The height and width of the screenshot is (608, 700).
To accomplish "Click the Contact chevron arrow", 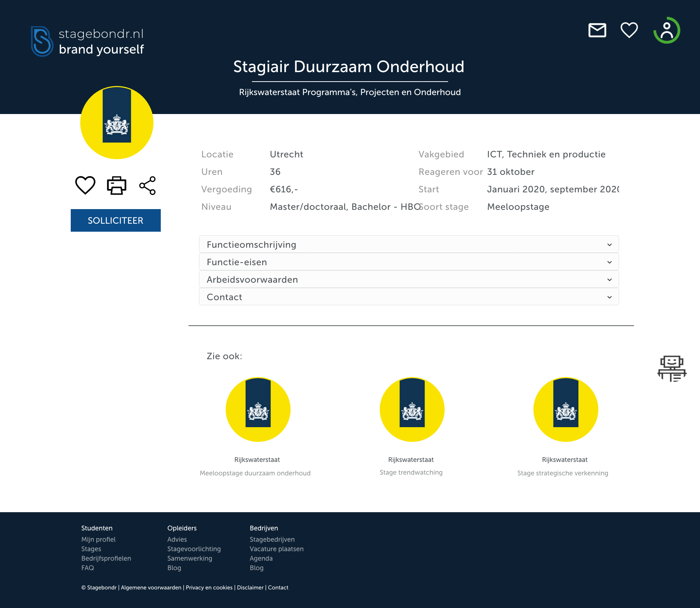I will 610,297.
